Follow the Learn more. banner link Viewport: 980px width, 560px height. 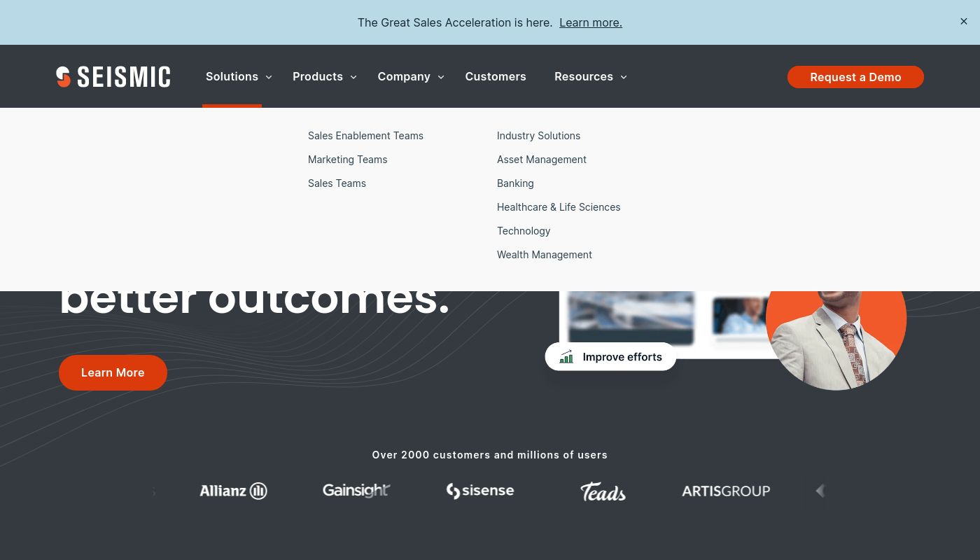591,22
